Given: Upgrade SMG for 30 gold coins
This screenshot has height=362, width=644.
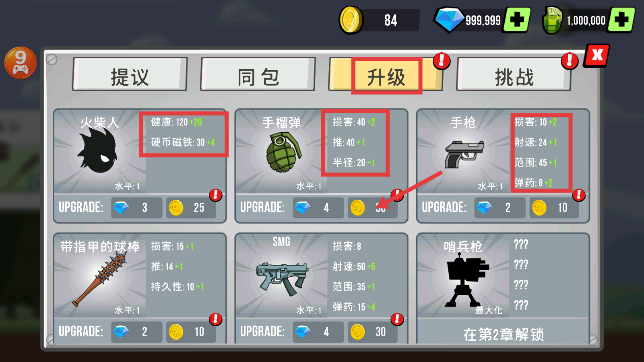Looking at the screenshot, I should (373, 332).
